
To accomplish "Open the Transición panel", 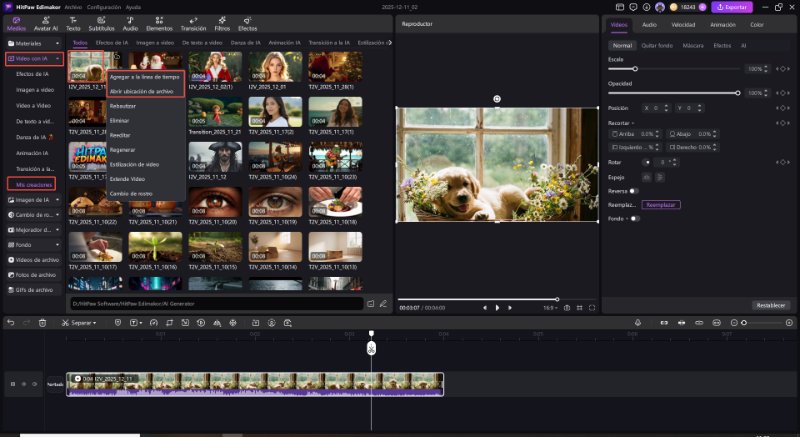I will point(193,23).
